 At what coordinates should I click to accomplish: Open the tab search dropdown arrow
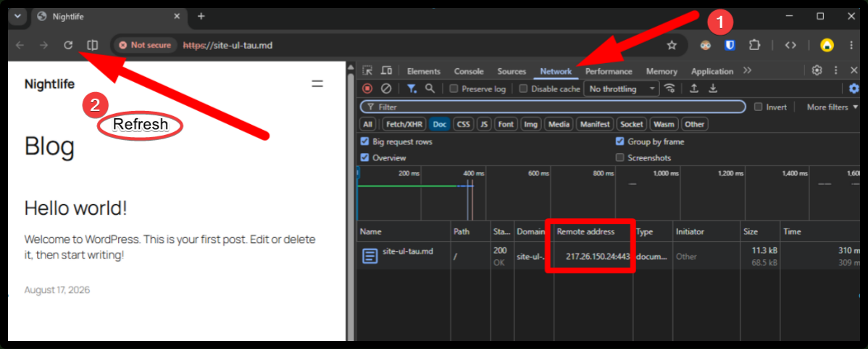point(17,16)
